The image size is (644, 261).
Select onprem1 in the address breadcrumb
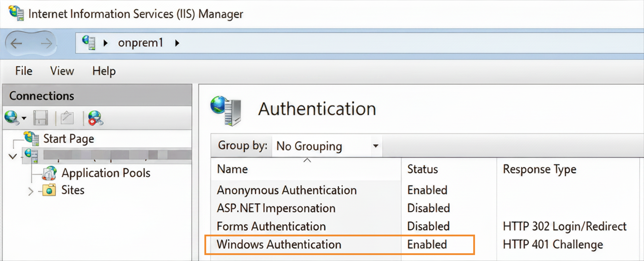click(x=140, y=43)
